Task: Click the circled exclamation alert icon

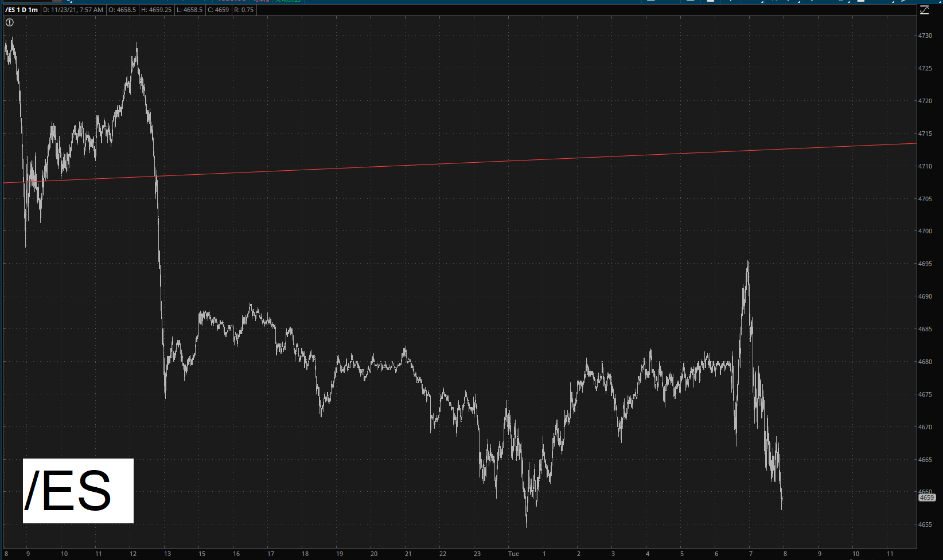Action: [10, 22]
